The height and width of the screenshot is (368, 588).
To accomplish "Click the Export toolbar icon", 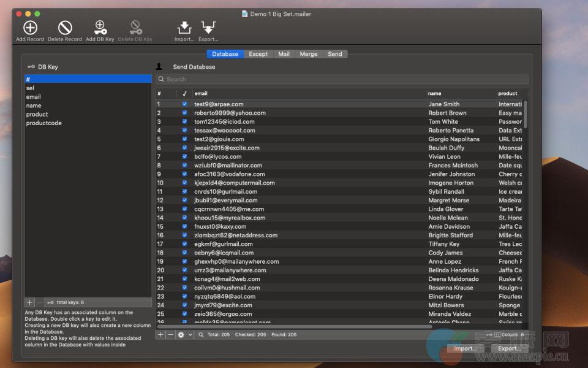I will click(208, 28).
